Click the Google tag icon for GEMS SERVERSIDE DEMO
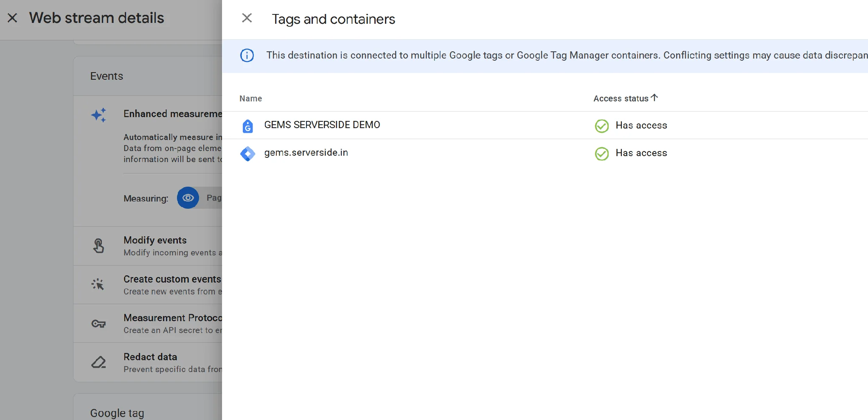868x420 pixels. pos(247,126)
